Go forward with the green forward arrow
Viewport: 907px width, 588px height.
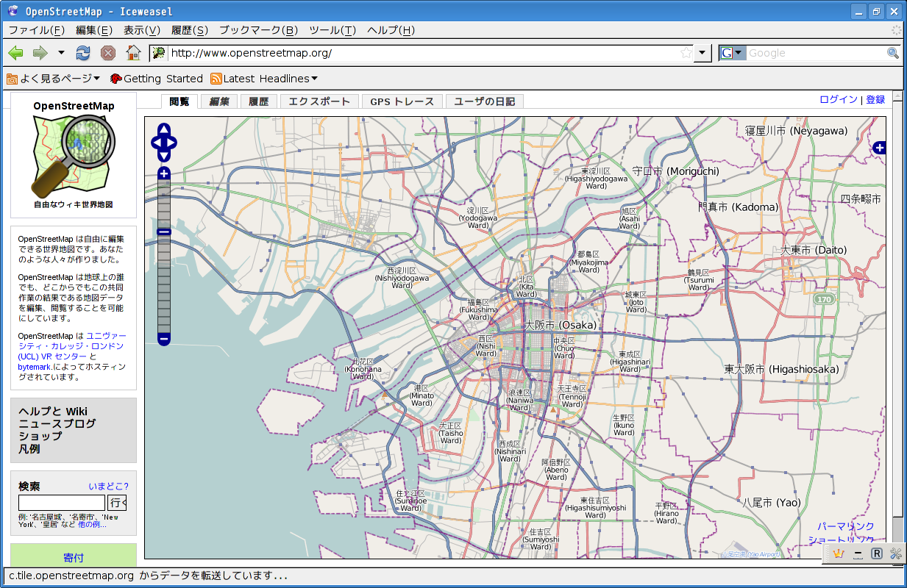(40, 53)
